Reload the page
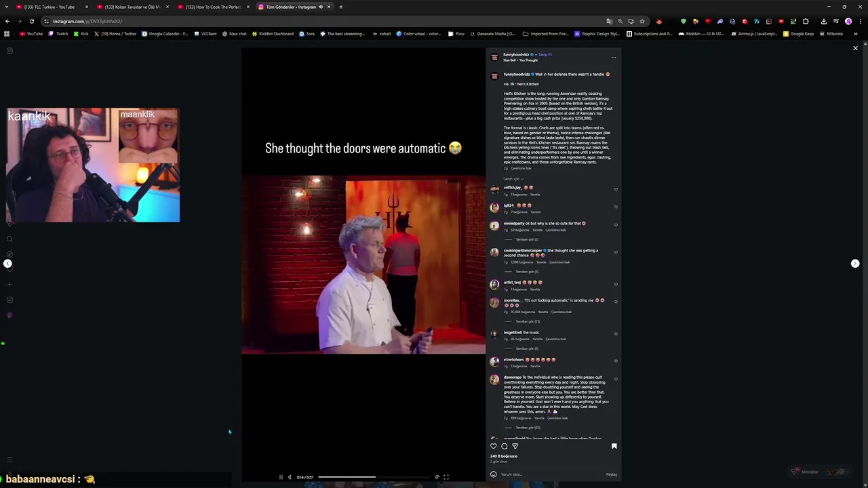Viewport: 868px width, 488px height. 32,21
